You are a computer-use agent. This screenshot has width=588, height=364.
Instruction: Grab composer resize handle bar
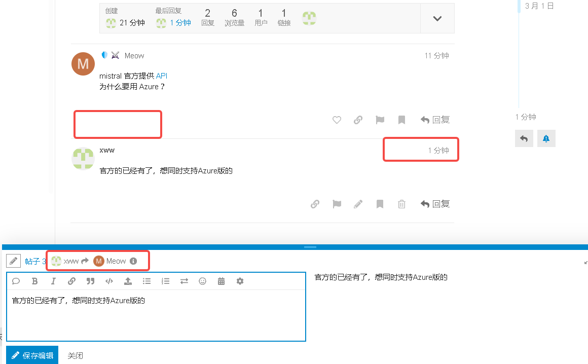(x=310, y=247)
